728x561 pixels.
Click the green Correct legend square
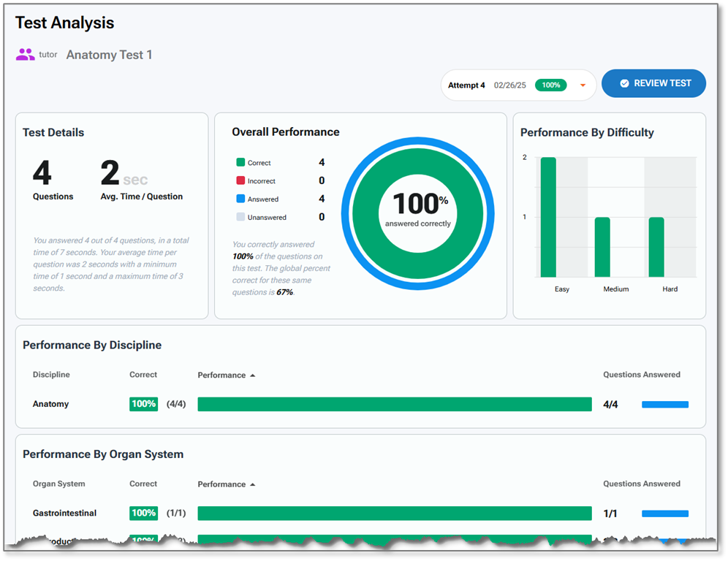coord(240,163)
